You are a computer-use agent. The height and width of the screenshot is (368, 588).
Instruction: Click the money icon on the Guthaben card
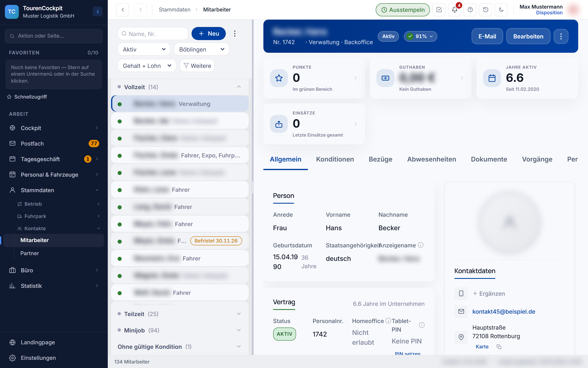(386, 78)
